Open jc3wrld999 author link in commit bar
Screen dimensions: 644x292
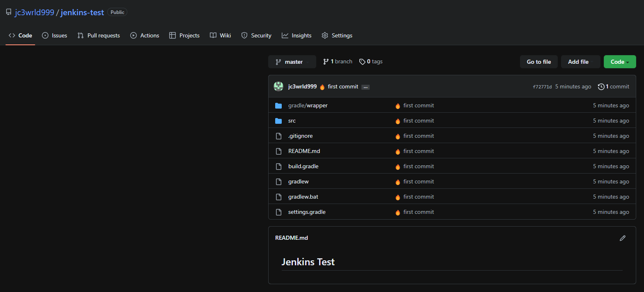(303, 86)
